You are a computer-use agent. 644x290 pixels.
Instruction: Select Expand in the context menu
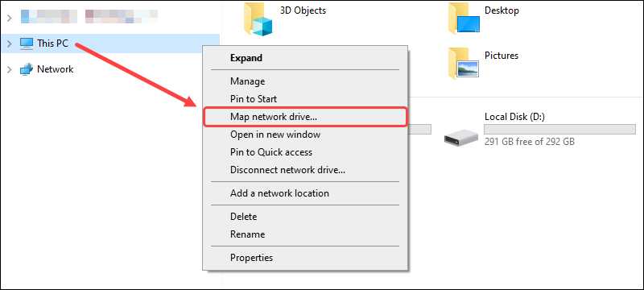point(305,58)
